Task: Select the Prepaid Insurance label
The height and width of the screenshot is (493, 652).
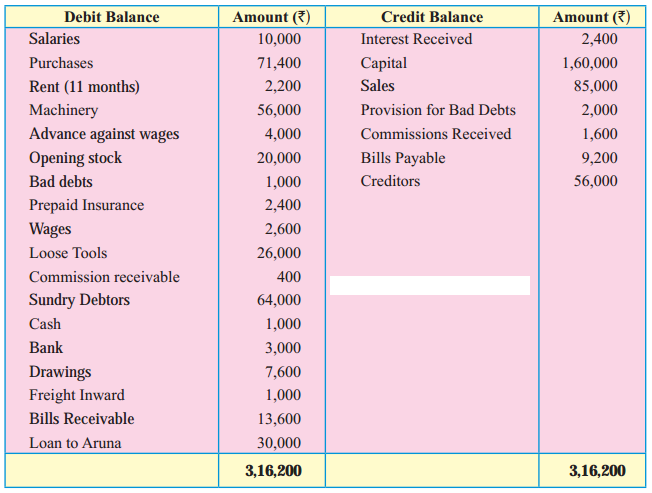Action: (x=86, y=206)
